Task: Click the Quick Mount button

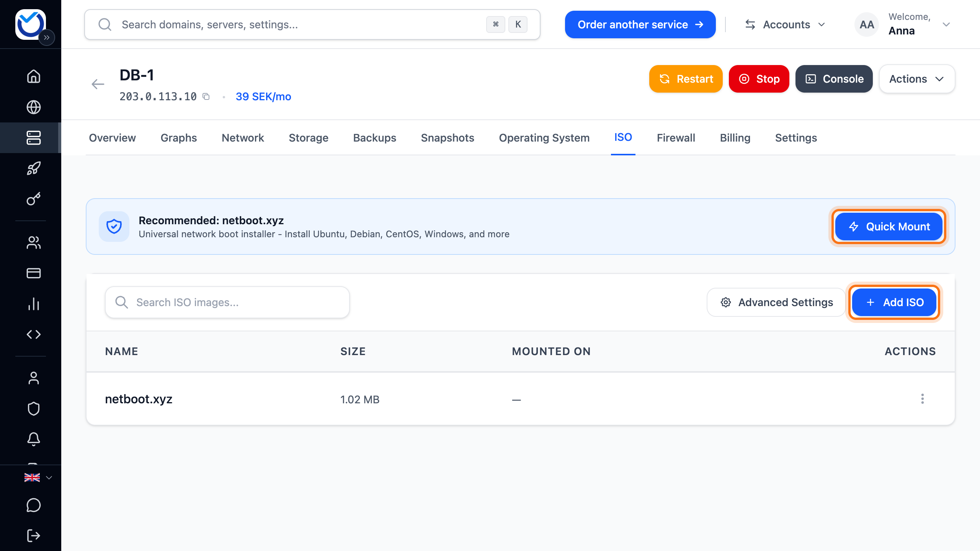Action: [x=889, y=227]
